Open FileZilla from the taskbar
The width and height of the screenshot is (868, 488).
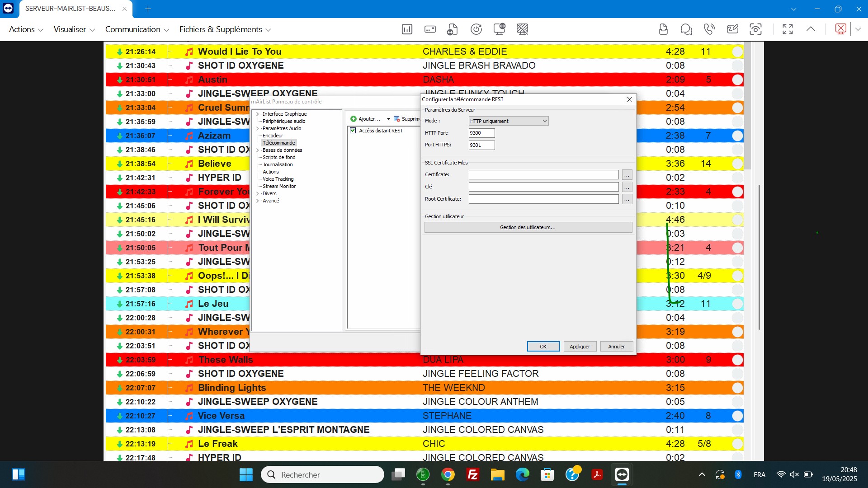tap(472, 474)
